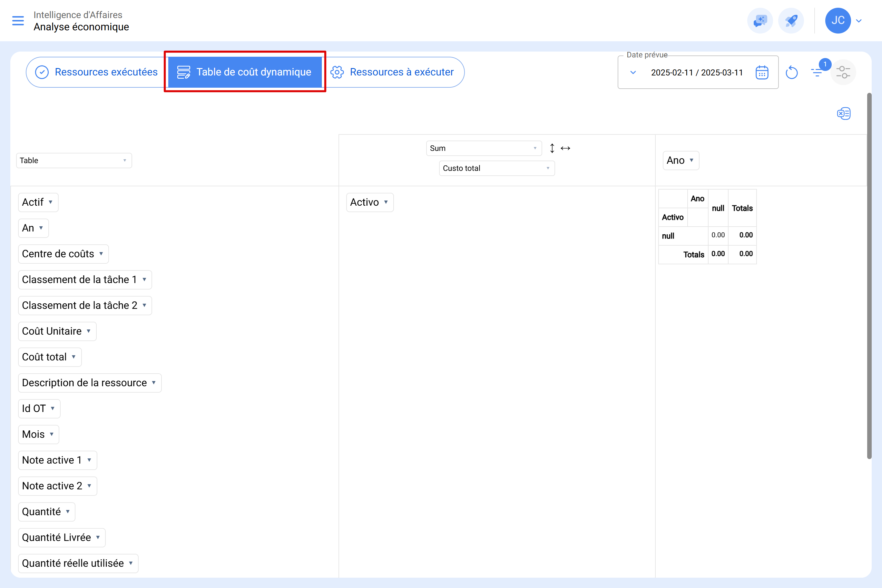Expand the Date prévue chevron
The width and height of the screenshot is (882, 588).
[633, 73]
